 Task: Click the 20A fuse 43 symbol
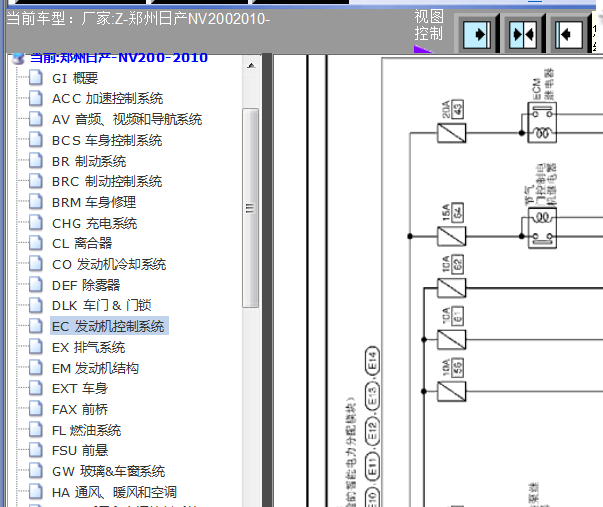coord(451,133)
